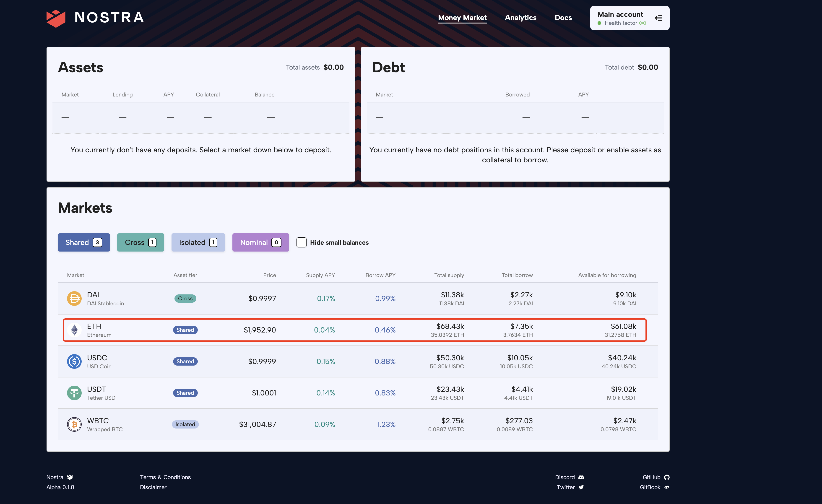Click DAI supply APY 0.17%
Image resolution: width=822 pixels, height=504 pixels.
point(326,299)
